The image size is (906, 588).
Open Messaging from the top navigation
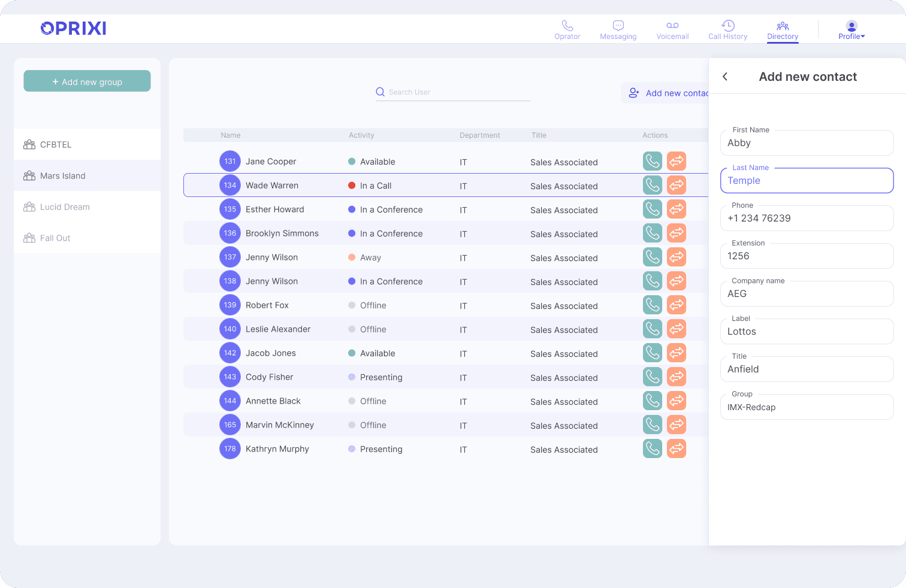click(618, 30)
